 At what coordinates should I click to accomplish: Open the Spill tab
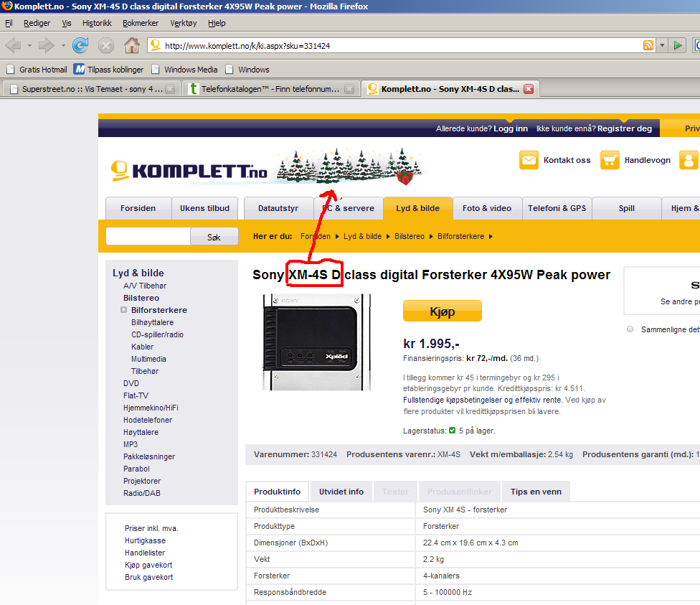tap(626, 208)
